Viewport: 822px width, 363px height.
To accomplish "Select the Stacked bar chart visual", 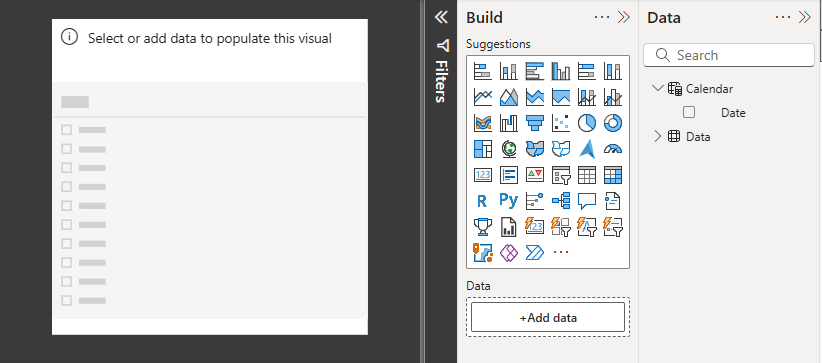I will pyautogui.click(x=482, y=71).
